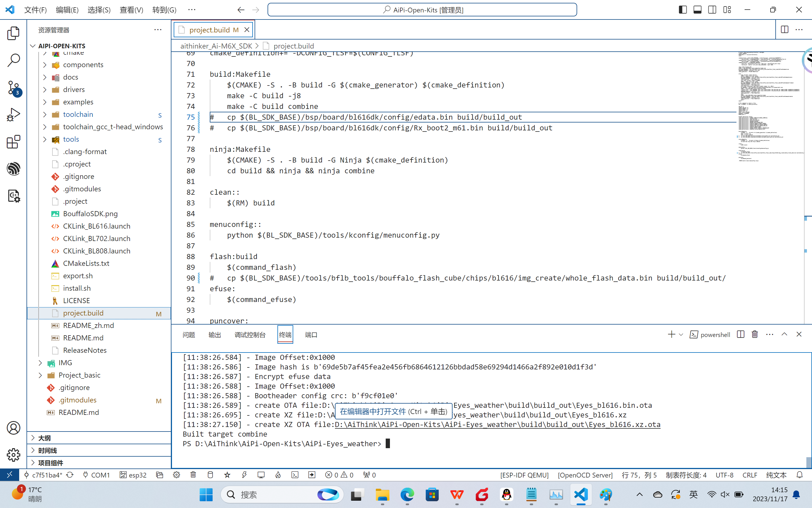
Task: Open the Eyes_bl616.xz.ota file path link
Action: point(497,424)
